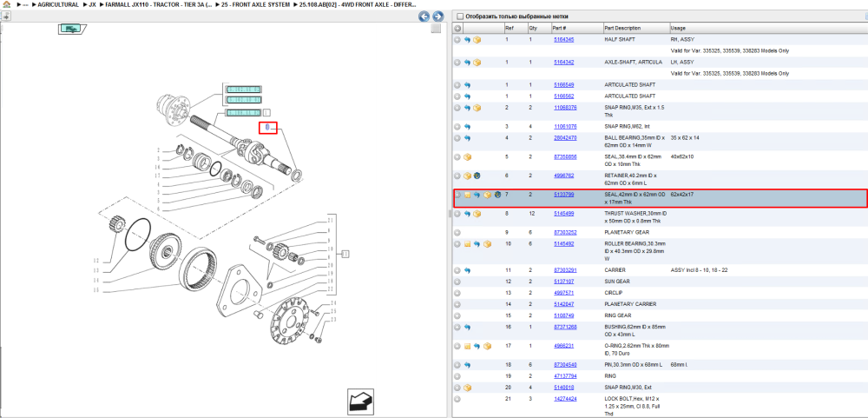Select the 'CIRCLIP' description cell
Viewport: 868px width, 418px height.
[614, 293]
